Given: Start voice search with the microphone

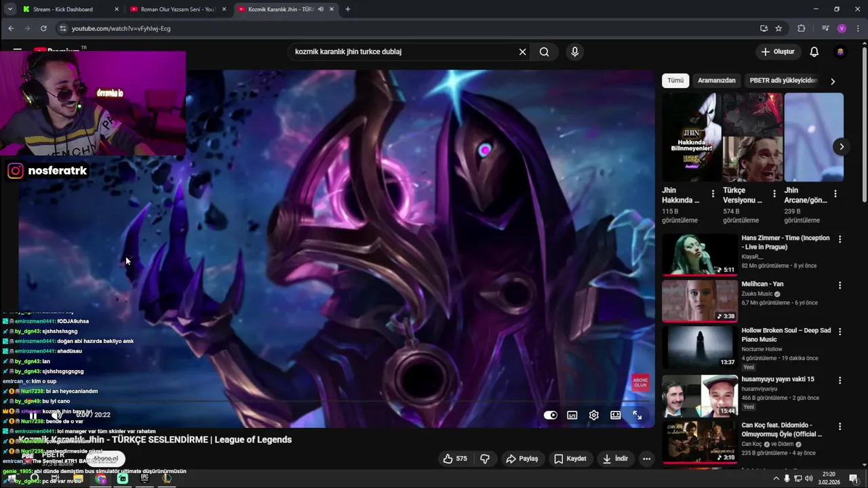Looking at the screenshot, I should (575, 52).
